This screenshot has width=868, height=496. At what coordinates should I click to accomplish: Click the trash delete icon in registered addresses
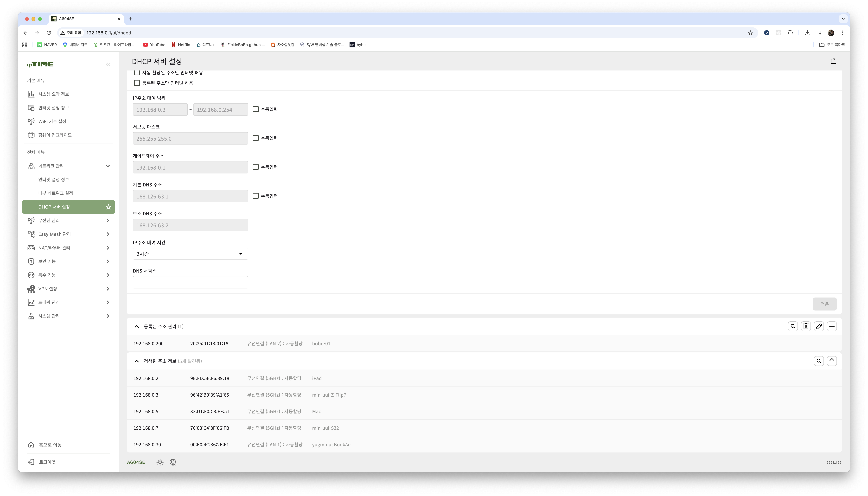click(x=806, y=326)
